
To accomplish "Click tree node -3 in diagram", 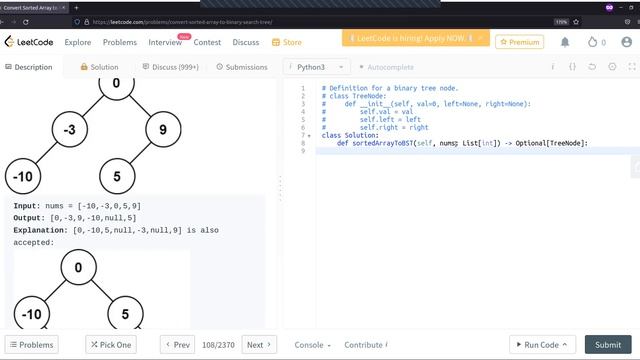I will click(x=69, y=129).
